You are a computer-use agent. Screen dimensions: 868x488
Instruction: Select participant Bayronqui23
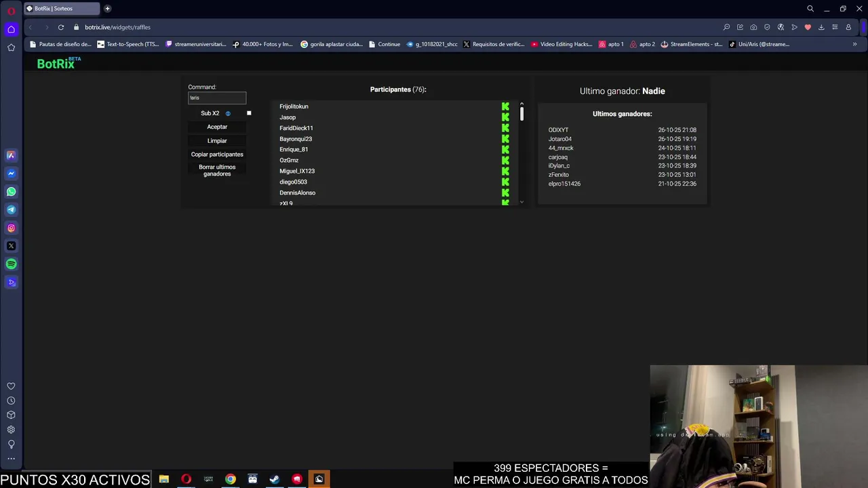pos(296,139)
